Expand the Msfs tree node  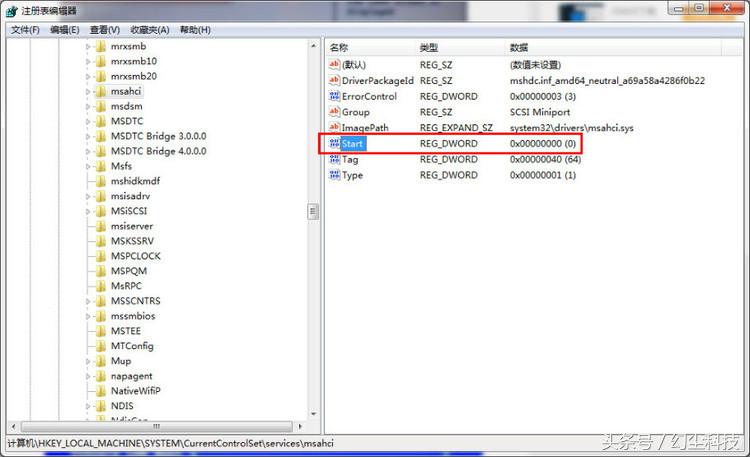pos(88,167)
